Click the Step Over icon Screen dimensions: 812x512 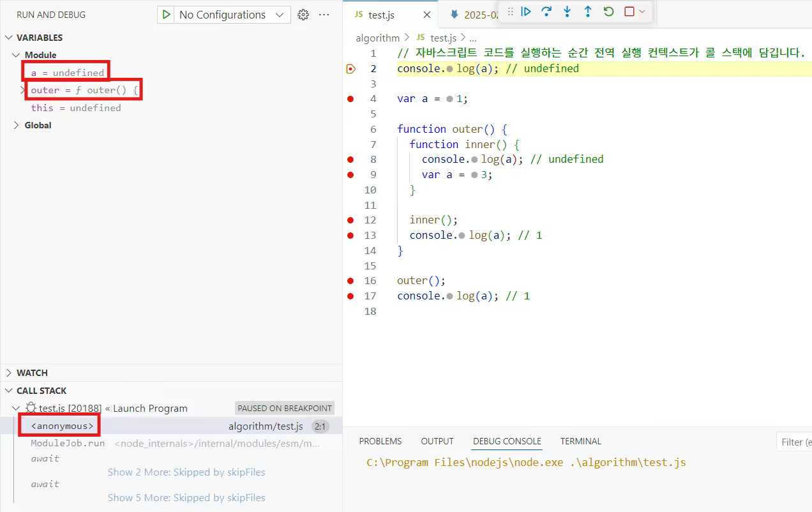point(546,11)
